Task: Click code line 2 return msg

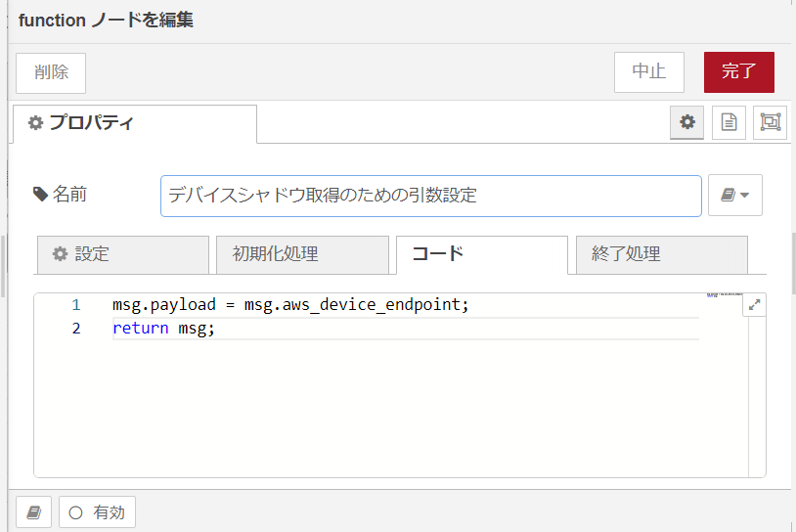Action: coord(163,329)
